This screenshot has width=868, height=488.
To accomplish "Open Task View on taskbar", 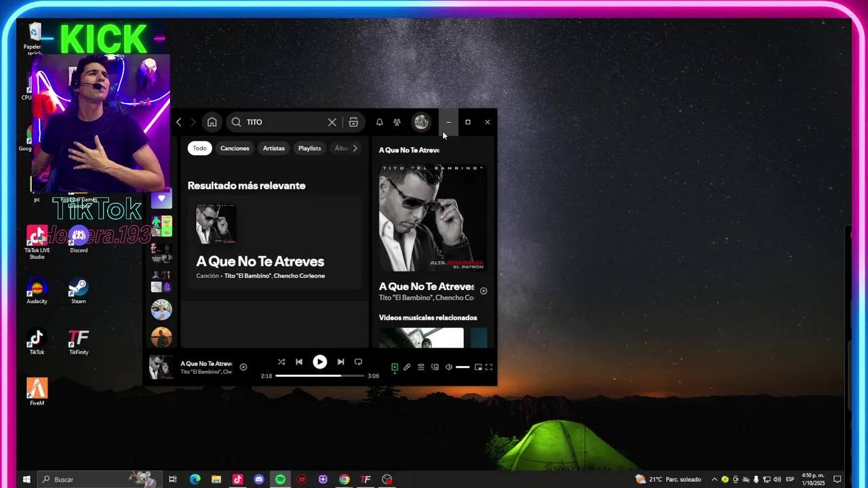I will [x=173, y=479].
